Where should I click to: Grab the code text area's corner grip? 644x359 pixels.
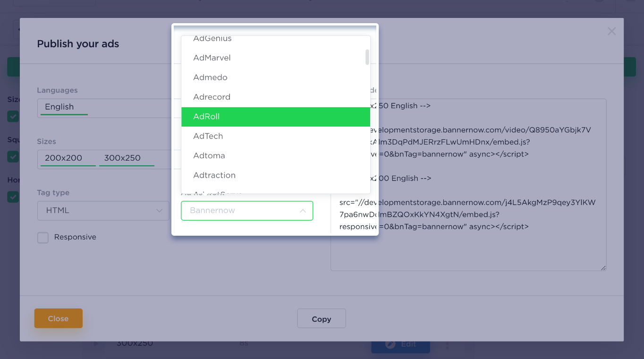coord(603,268)
